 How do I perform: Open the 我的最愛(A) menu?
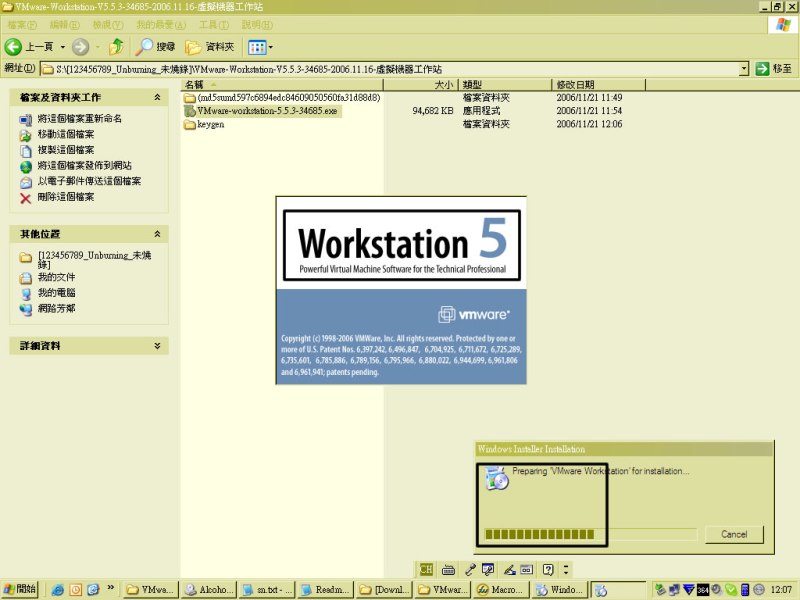point(161,24)
